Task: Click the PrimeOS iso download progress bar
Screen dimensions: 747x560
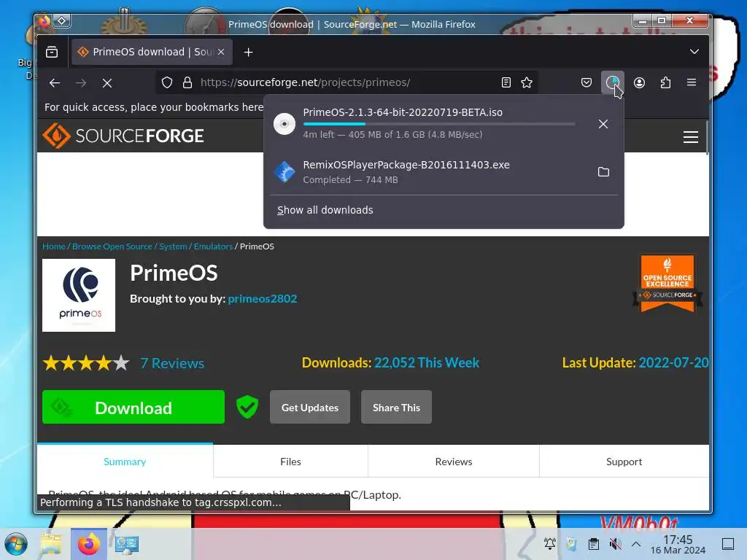Action: pos(438,124)
